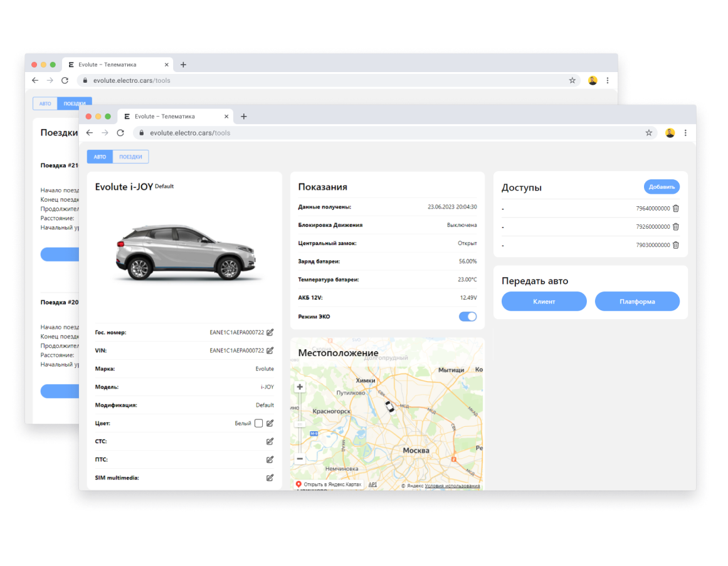Image resolution: width=728 pixels, height=566 pixels.
Task: Go back in the background browser window
Action: point(35,80)
